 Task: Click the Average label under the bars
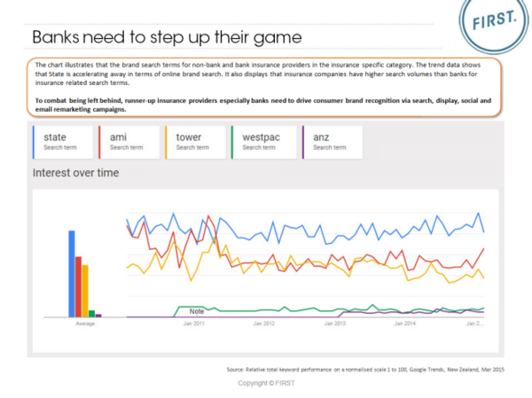tap(85, 324)
